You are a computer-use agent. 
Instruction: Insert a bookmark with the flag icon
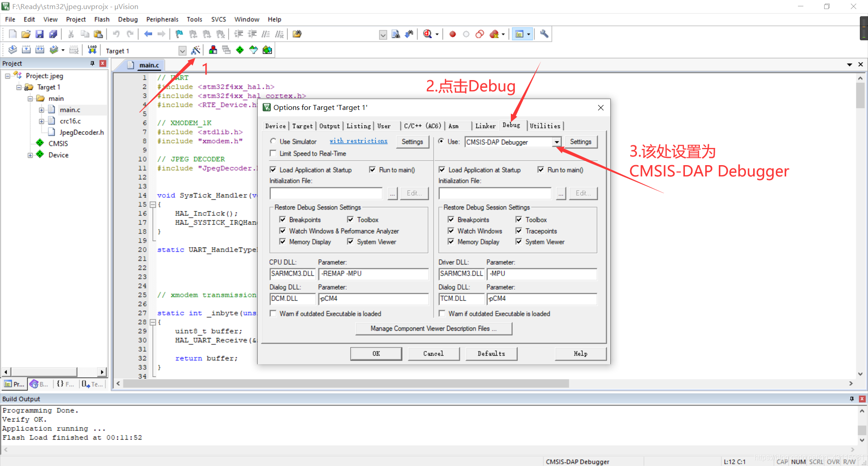179,34
